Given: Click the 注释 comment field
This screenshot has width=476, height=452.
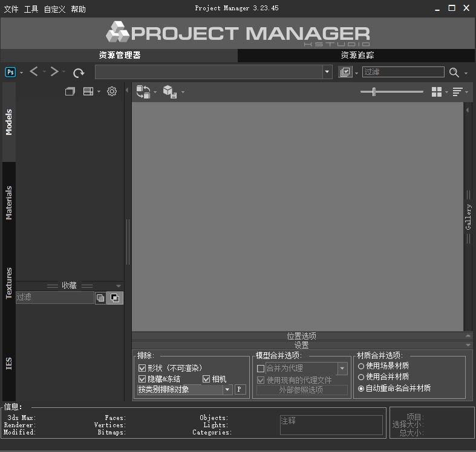Looking at the screenshot, I should 331,425.
